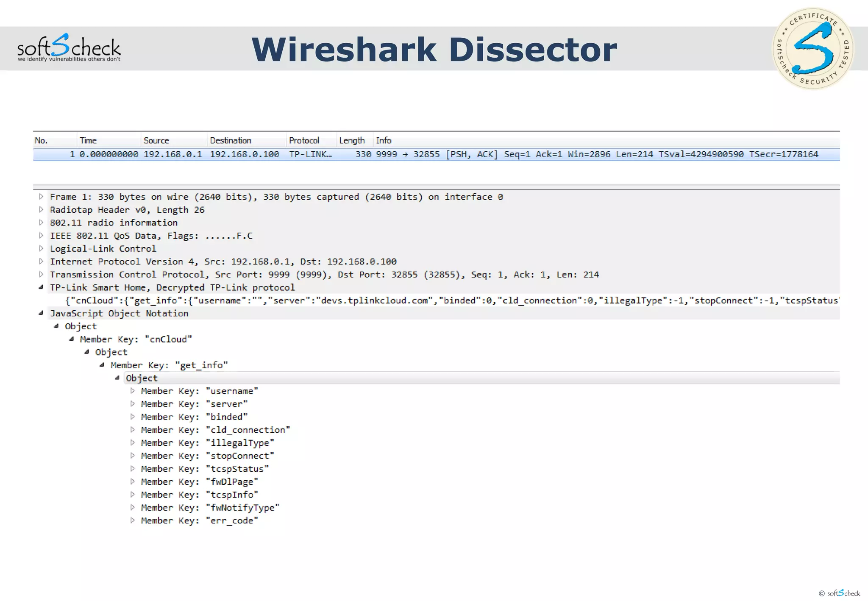The height and width of the screenshot is (601, 868).
Task: Select the highlighted Object row under get_info
Action: tap(482, 378)
